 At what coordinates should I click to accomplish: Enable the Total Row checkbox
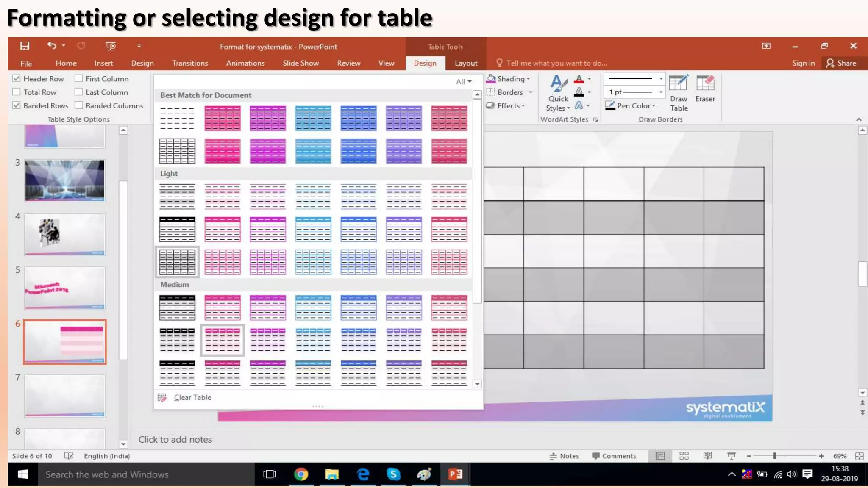17,92
